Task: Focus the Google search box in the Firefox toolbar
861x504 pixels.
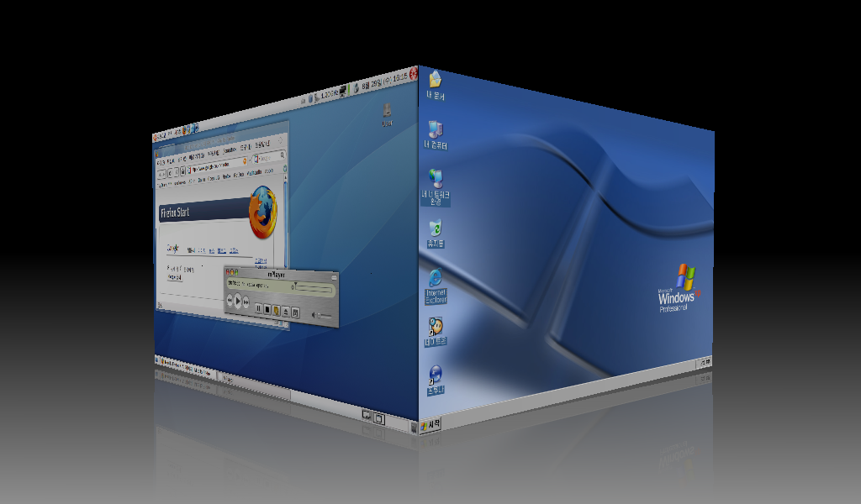Action: click(x=268, y=158)
